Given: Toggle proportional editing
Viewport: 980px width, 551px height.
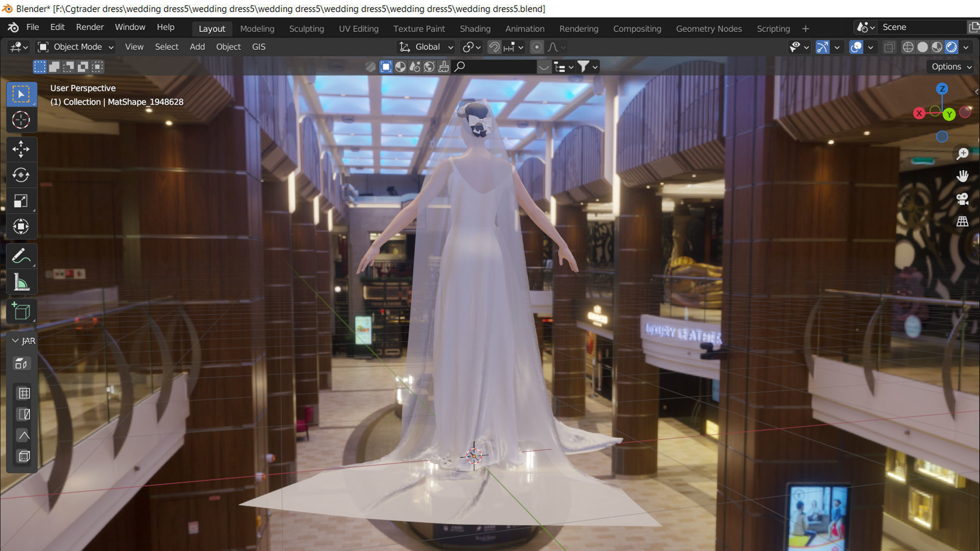Looking at the screenshot, I should tap(537, 47).
